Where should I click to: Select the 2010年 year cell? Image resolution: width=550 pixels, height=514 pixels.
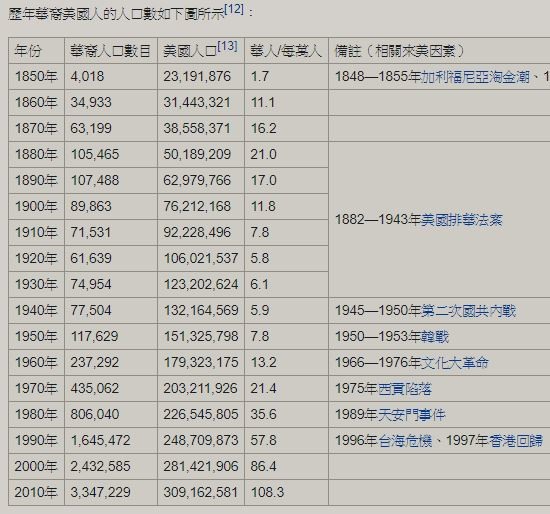click(x=36, y=492)
